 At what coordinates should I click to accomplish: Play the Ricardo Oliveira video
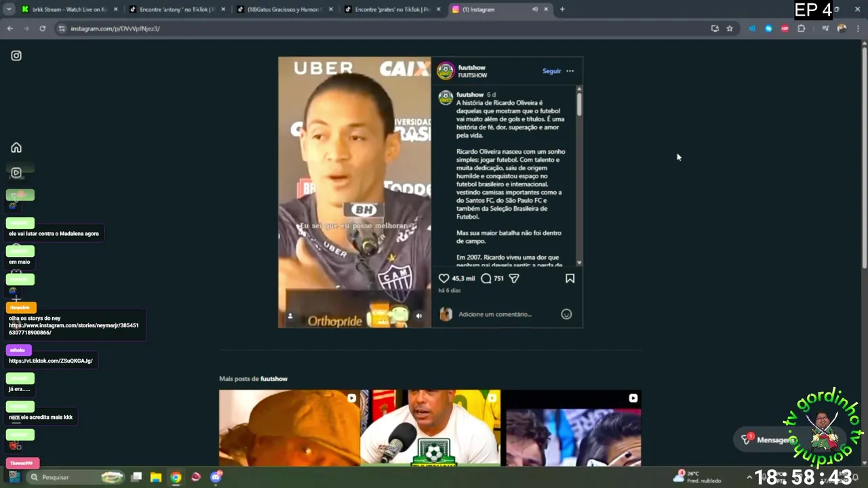coord(355,192)
